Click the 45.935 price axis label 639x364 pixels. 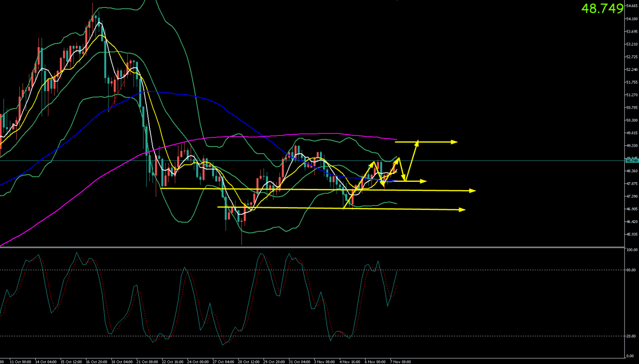coord(632,235)
